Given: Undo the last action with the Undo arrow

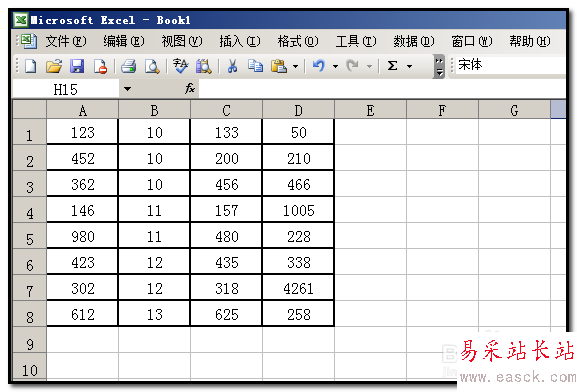Looking at the screenshot, I should 319,66.
